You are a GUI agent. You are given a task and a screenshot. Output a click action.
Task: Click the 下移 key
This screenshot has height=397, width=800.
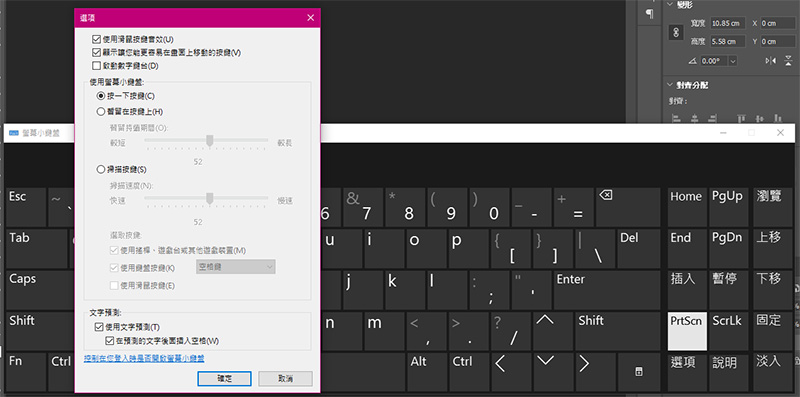pos(773,290)
